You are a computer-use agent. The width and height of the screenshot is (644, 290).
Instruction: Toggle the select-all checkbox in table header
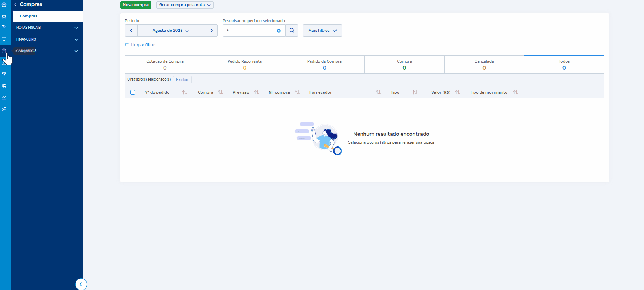pyautogui.click(x=133, y=92)
